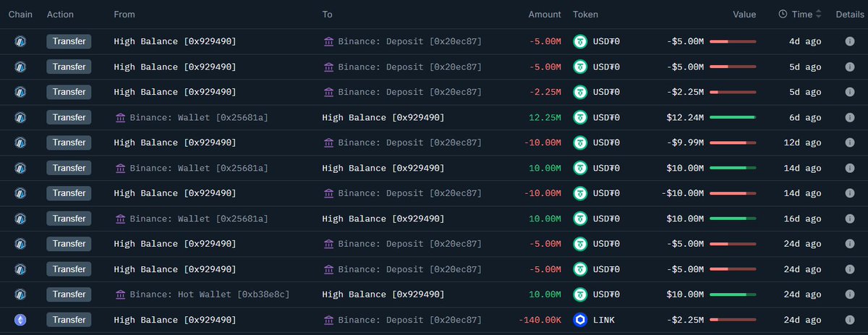Open Binance: Deposit address in 4d ago row

pos(409,42)
